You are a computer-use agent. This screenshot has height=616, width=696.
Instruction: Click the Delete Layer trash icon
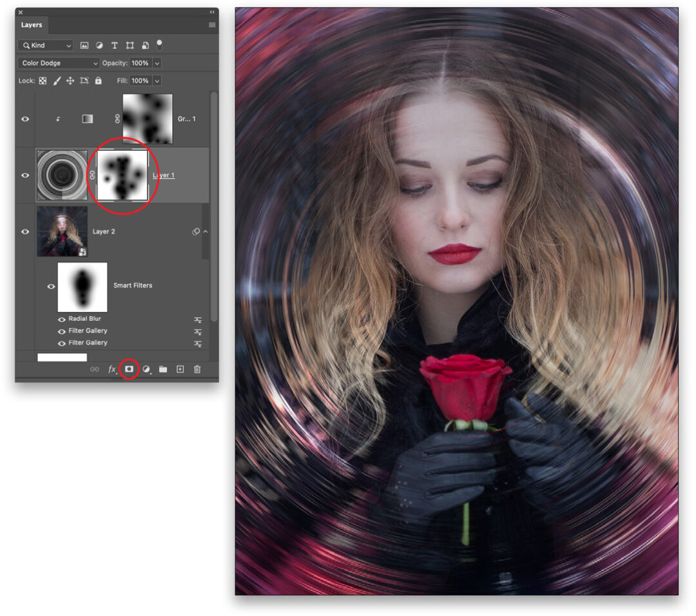(x=198, y=369)
